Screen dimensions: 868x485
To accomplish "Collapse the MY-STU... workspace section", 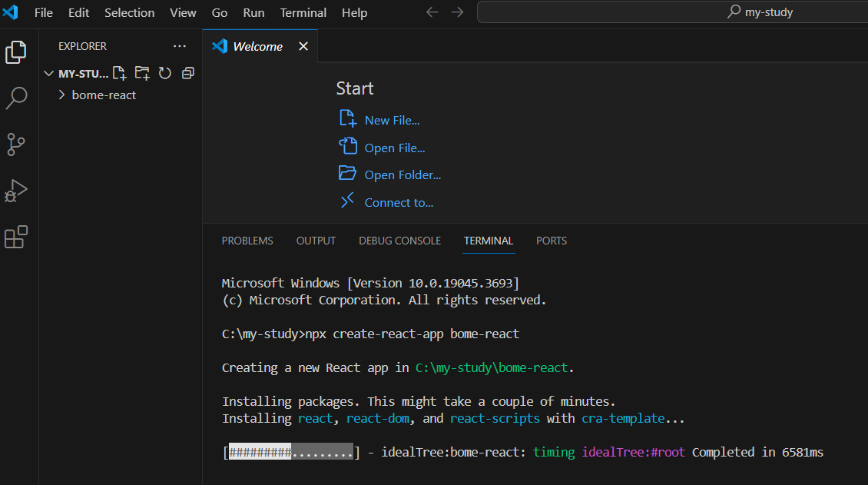I will point(48,73).
